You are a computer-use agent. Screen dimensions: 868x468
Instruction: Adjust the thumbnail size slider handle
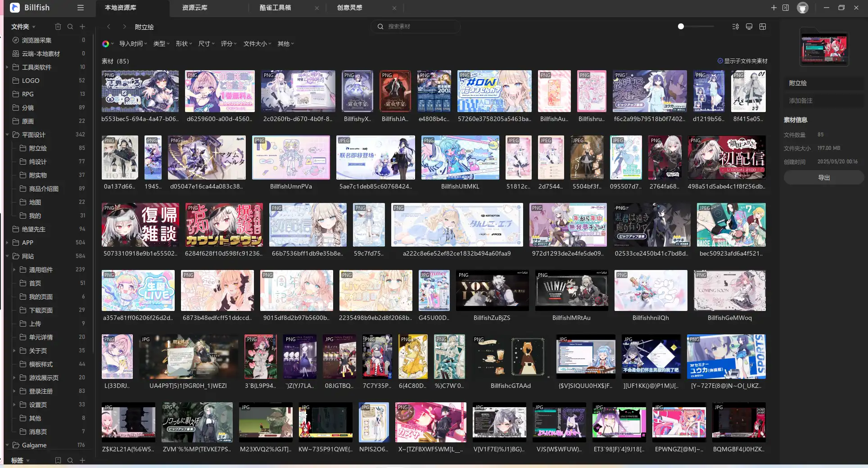[681, 27]
